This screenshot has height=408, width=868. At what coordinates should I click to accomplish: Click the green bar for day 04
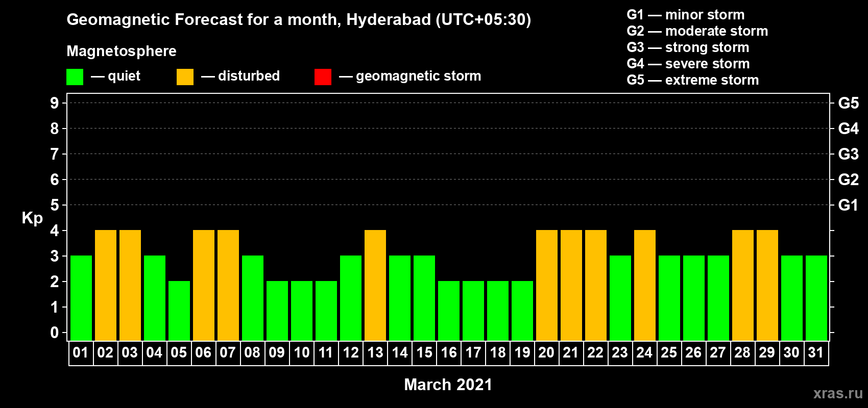155,298
